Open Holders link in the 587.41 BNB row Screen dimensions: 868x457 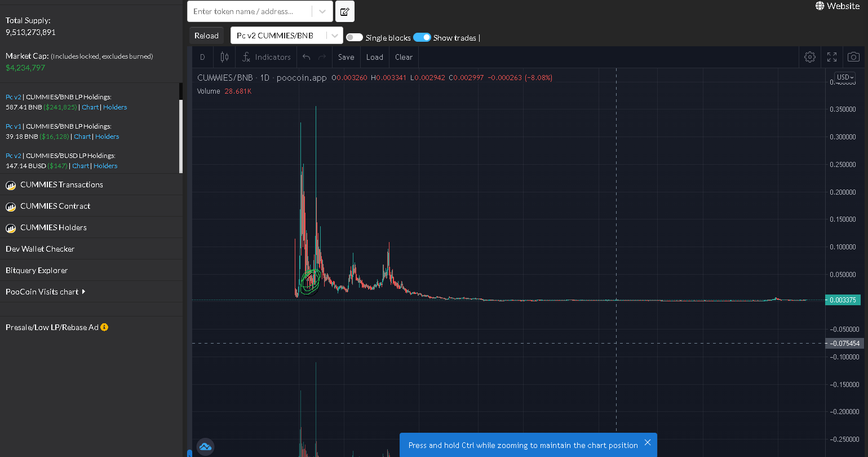click(115, 107)
